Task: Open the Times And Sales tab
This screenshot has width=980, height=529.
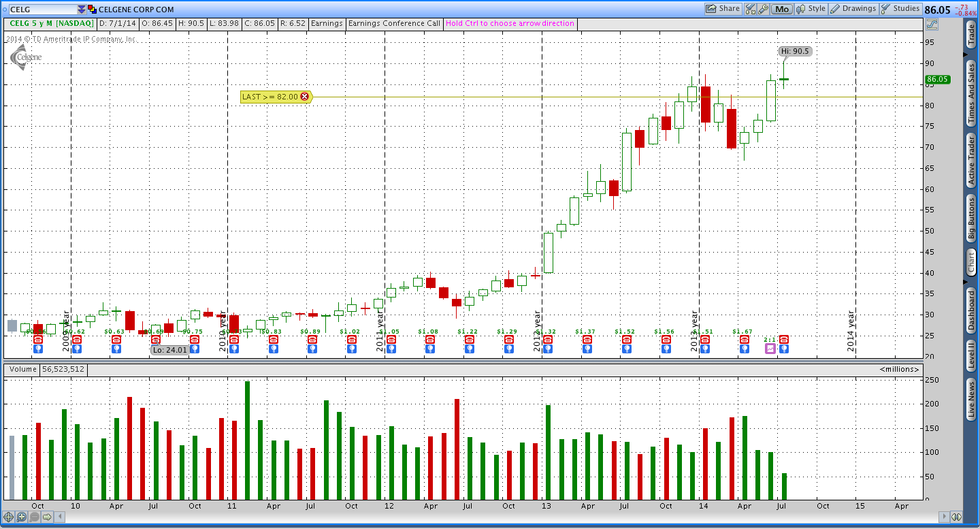Action: tap(971, 93)
